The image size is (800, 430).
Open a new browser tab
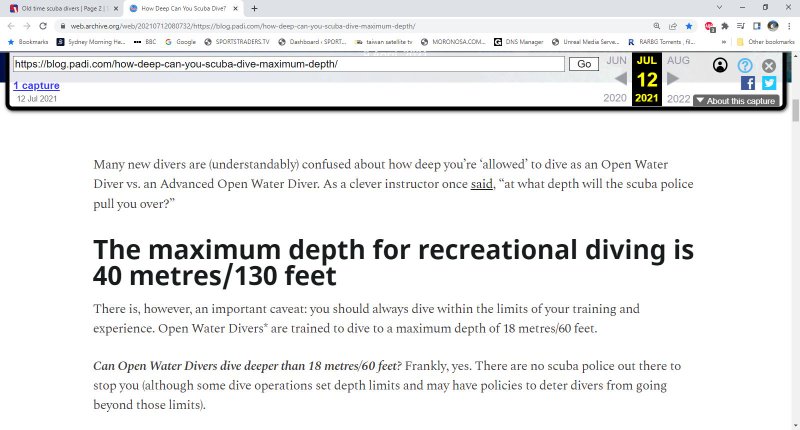254,8
